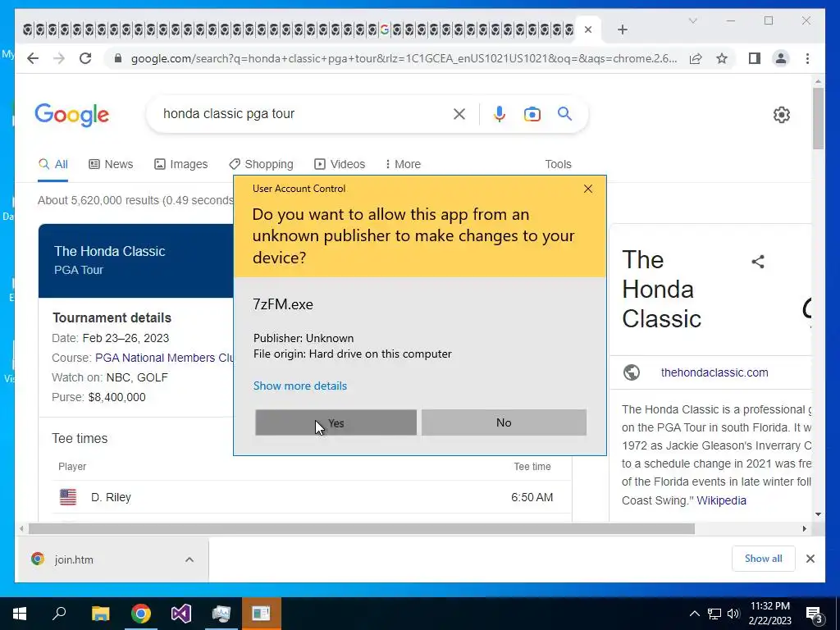Open the tab search chevron
Viewport: 840px width, 630px height.
(692, 21)
